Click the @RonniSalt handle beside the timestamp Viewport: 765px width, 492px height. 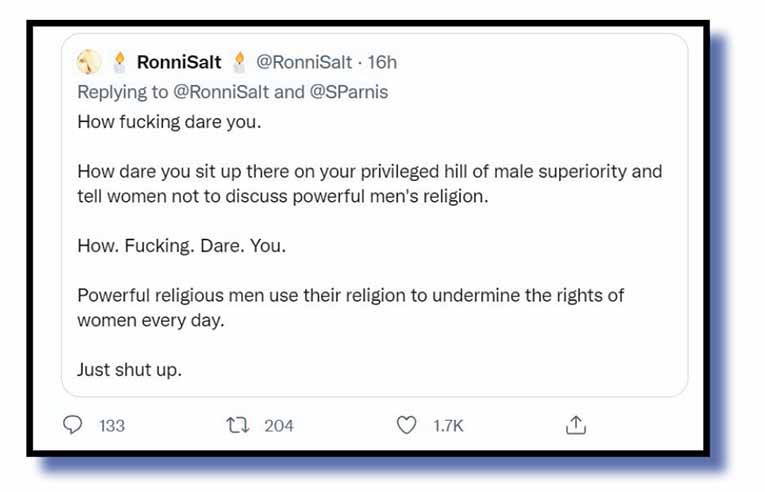(x=303, y=62)
